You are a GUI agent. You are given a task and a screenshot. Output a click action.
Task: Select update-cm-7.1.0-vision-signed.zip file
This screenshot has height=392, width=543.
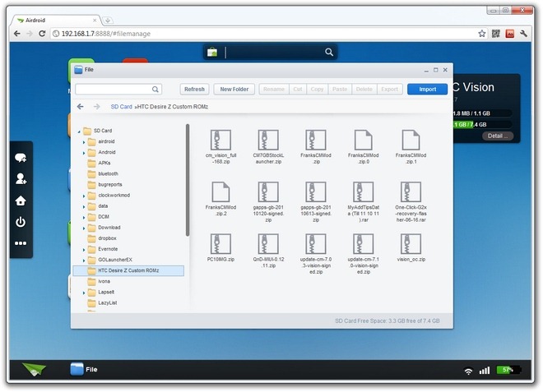tap(364, 254)
